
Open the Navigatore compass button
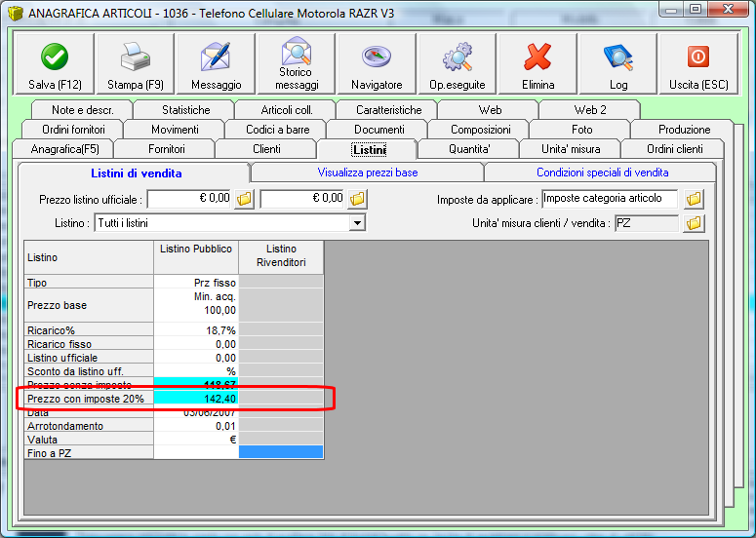coord(377,63)
